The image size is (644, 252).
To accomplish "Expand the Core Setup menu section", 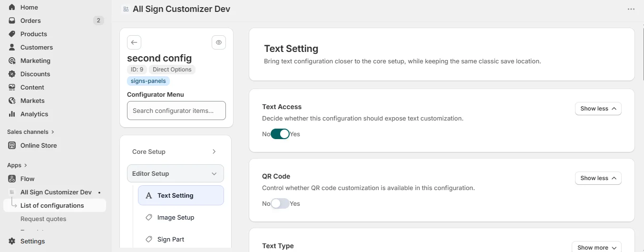I will point(176,151).
